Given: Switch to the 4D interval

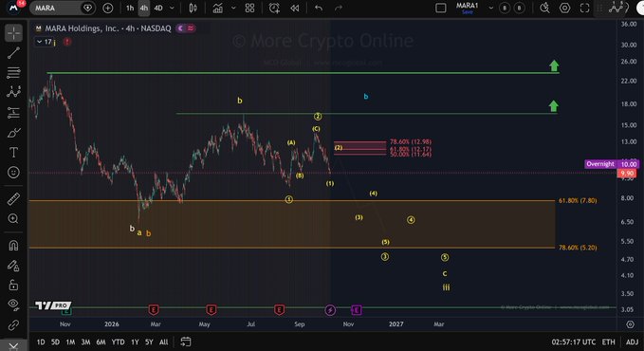Looking at the screenshot, I should coord(158,8).
